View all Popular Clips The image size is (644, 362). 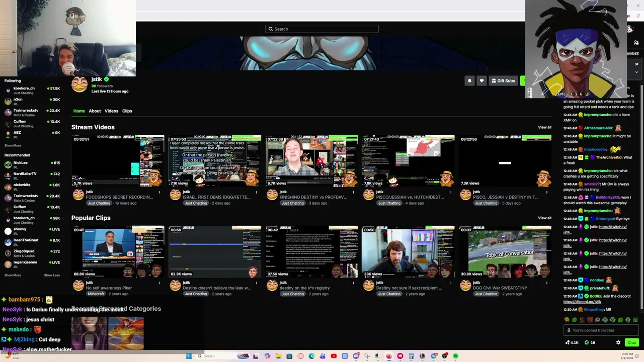(544, 218)
